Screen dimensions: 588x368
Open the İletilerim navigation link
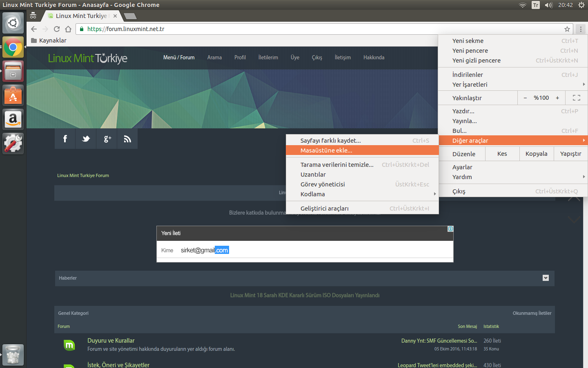pos(268,58)
